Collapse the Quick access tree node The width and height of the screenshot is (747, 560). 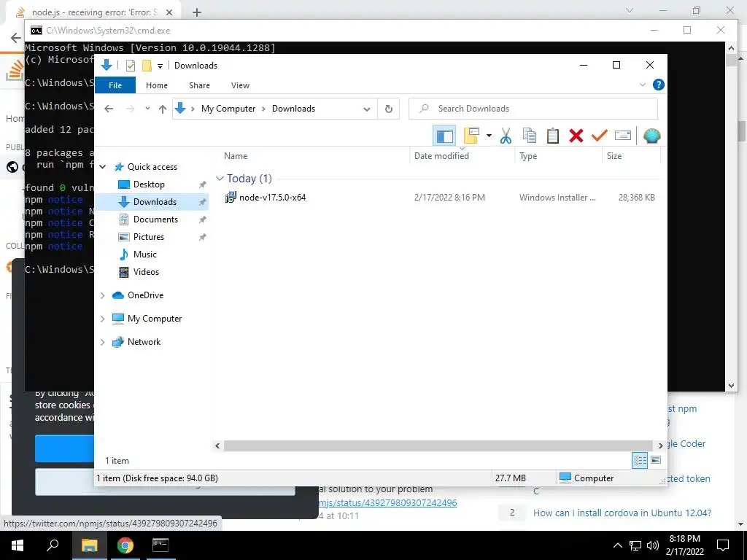coord(102,167)
